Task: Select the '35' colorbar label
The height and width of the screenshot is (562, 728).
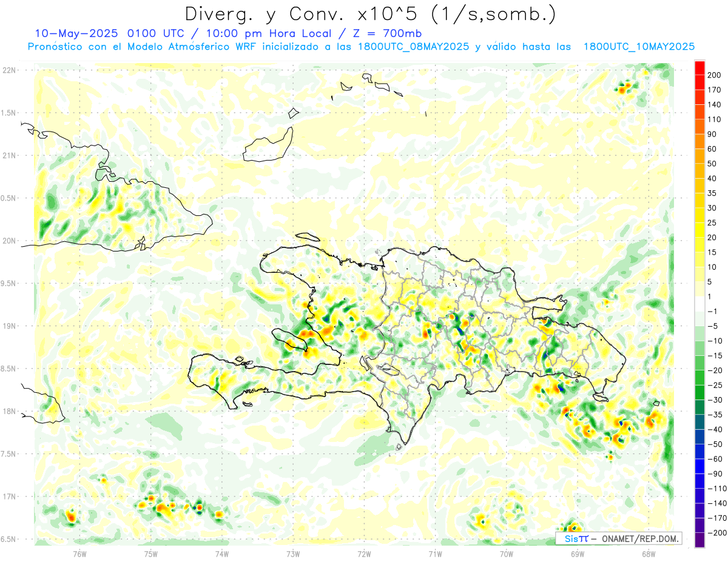Action: (713, 193)
